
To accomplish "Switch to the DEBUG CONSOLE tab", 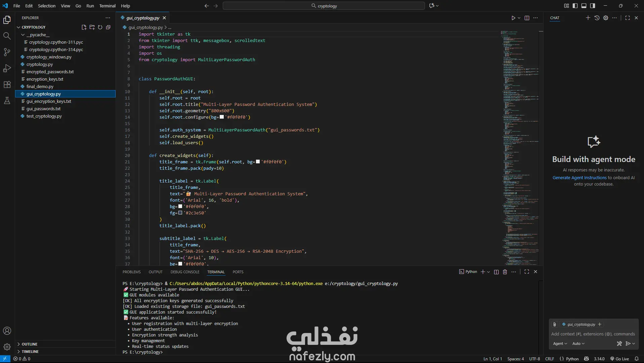I will (x=185, y=272).
